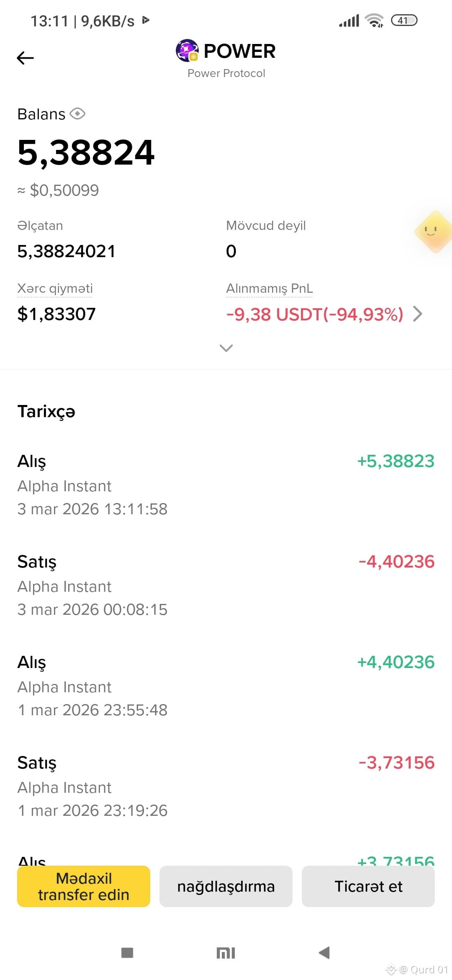Open Alış transaction of +4,40236

click(226, 686)
